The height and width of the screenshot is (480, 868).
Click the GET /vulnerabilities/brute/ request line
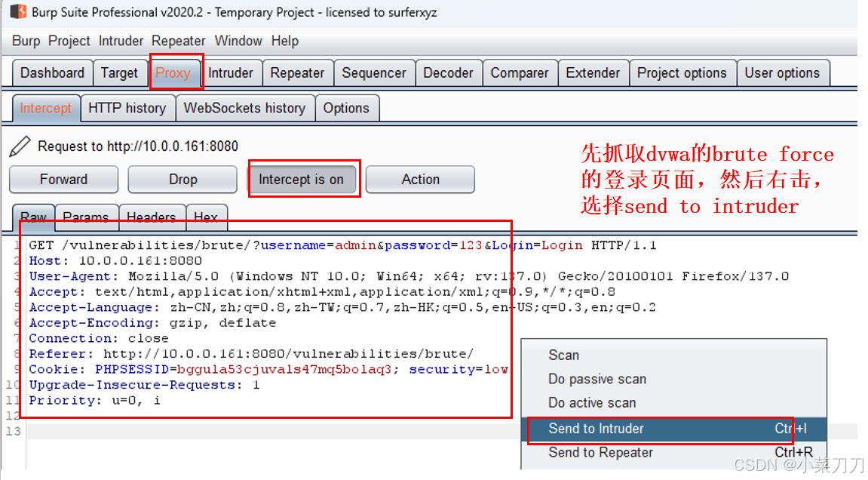click(x=342, y=245)
